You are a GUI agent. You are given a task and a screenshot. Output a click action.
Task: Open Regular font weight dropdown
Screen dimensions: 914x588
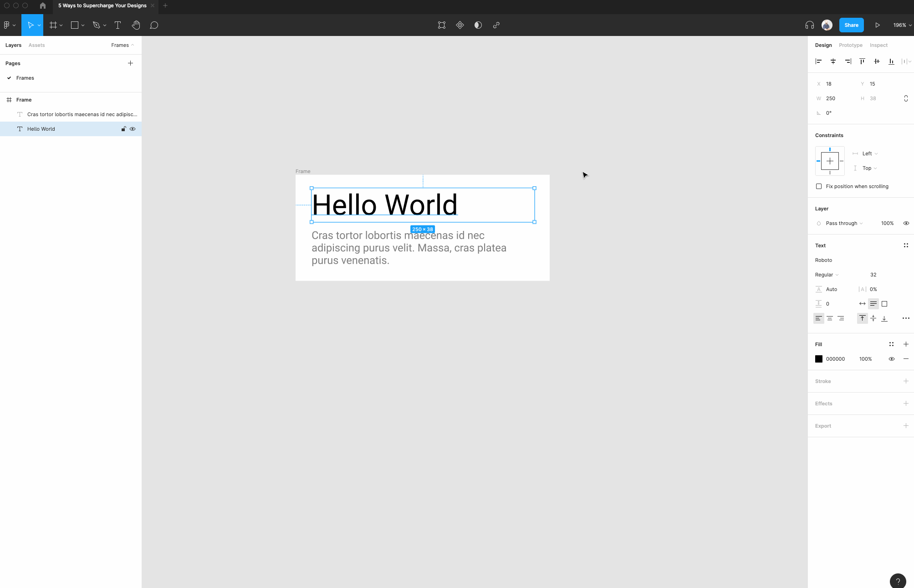coord(827,275)
